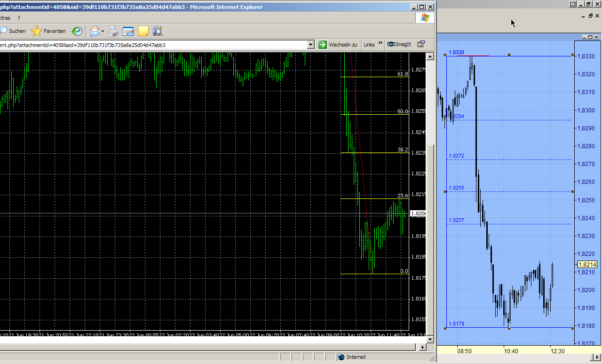The height and width of the screenshot is (364, 602).
Task: Click the red line at 1.8330 high
Action: pyautogui.click(x=473, y=56)
